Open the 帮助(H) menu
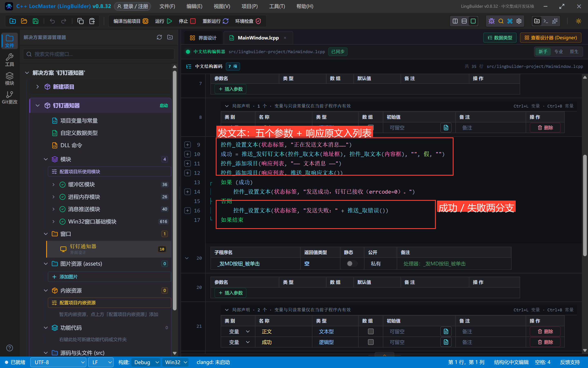 click(305, 6)
